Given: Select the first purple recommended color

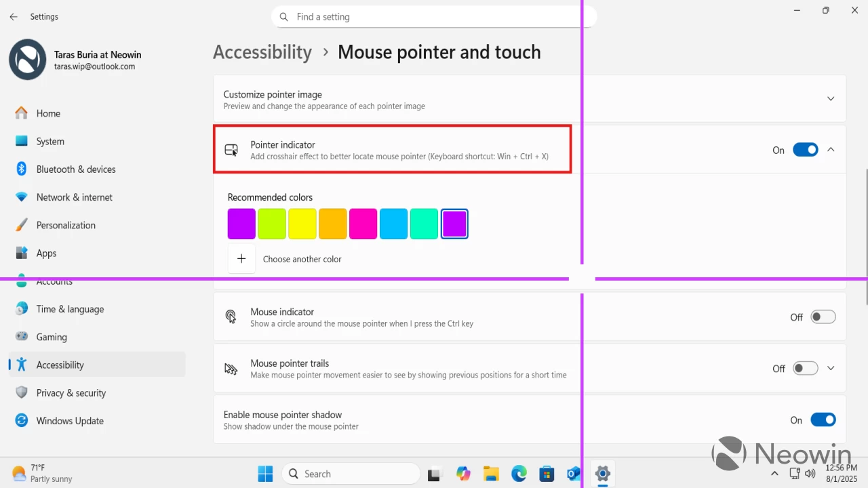Looking at the screenshot, I should pos(241,224).
